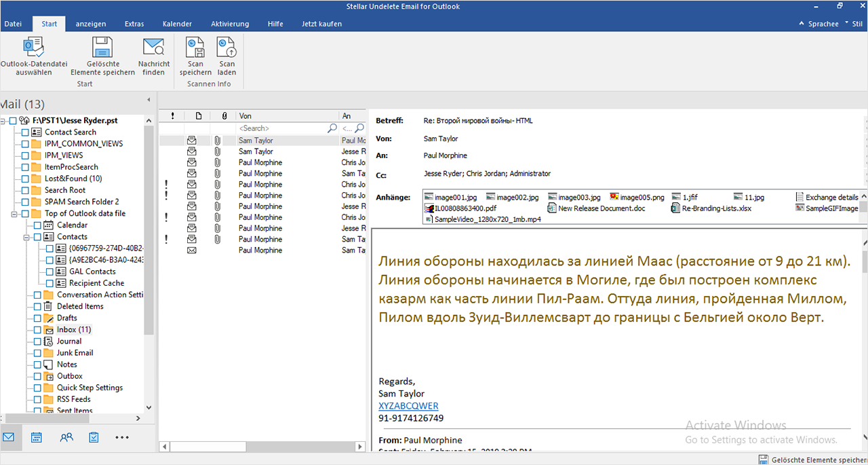The width and height of the screenshot is (868, 465).
Task: Open Sprache dropdown menu
Action: pyautogui.click(x=823, y=24)
